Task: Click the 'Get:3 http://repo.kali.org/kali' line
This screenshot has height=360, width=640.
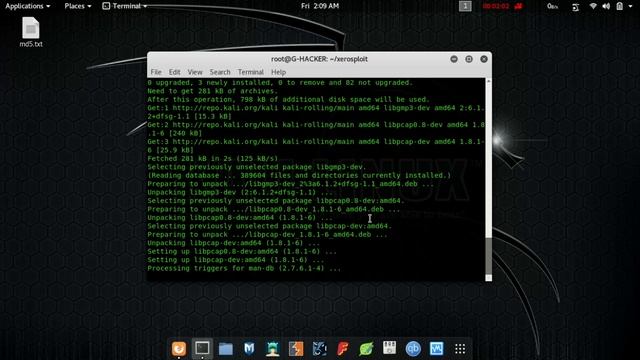Action: click(316, 146)
